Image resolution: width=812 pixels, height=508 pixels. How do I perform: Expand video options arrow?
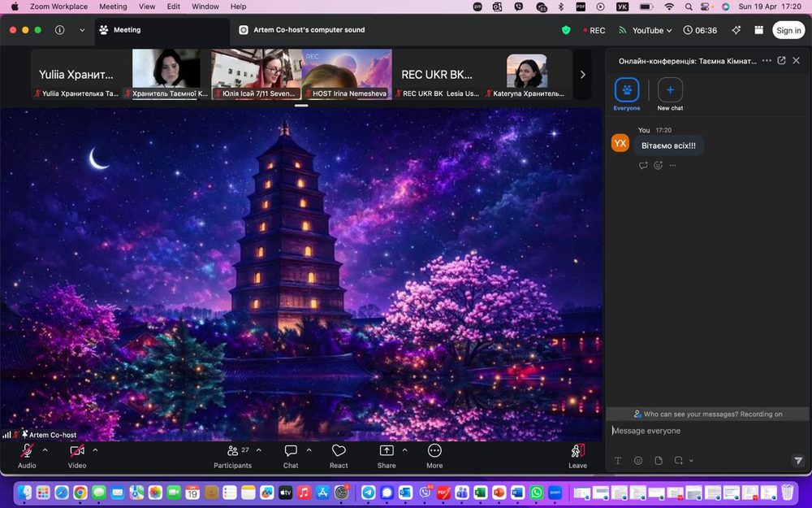point(95,450)
